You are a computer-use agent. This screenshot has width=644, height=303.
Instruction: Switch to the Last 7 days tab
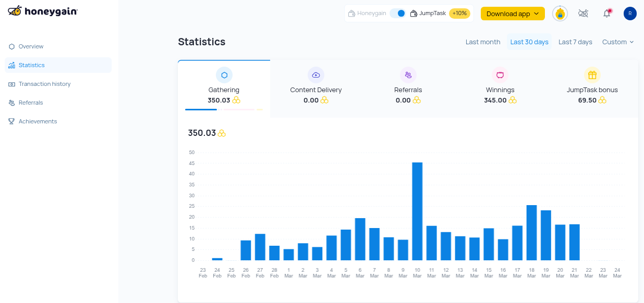click(575, 42)
